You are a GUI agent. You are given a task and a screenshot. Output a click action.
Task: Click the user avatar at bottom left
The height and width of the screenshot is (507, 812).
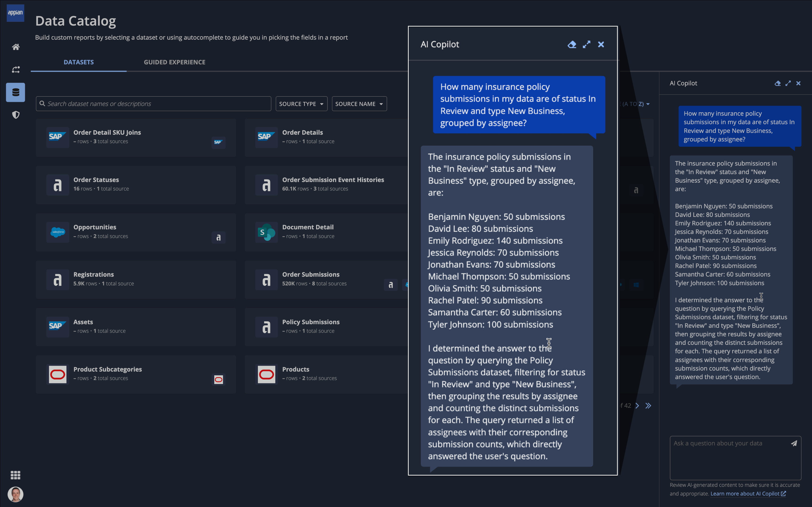16,494
